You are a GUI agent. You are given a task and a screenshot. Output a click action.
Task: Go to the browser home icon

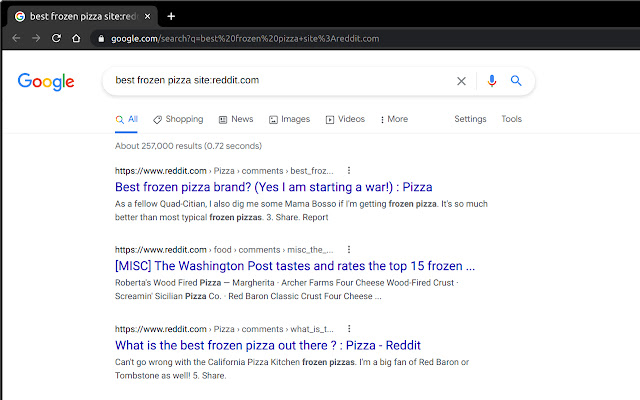(76, 38)
